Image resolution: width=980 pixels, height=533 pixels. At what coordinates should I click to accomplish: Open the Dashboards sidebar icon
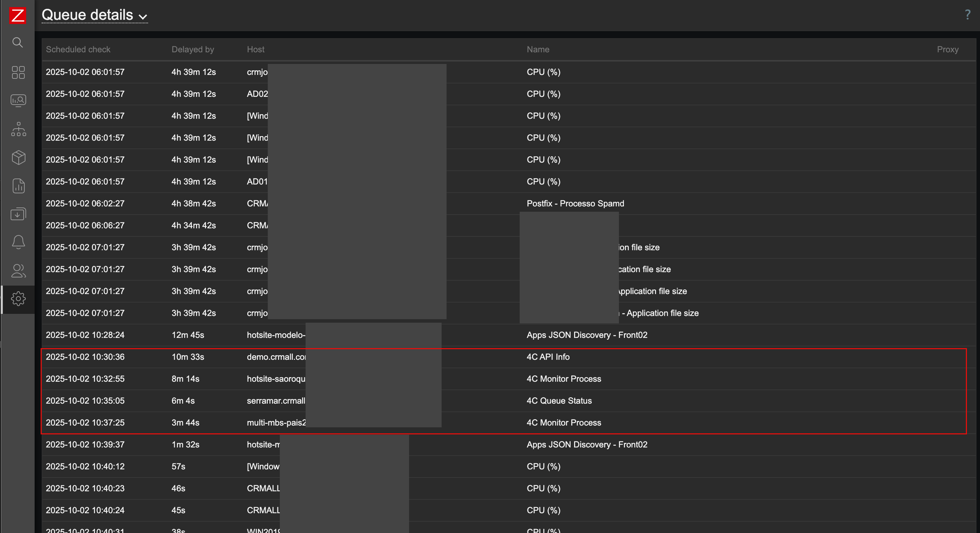pyautogui.click(x=18, y=72)
